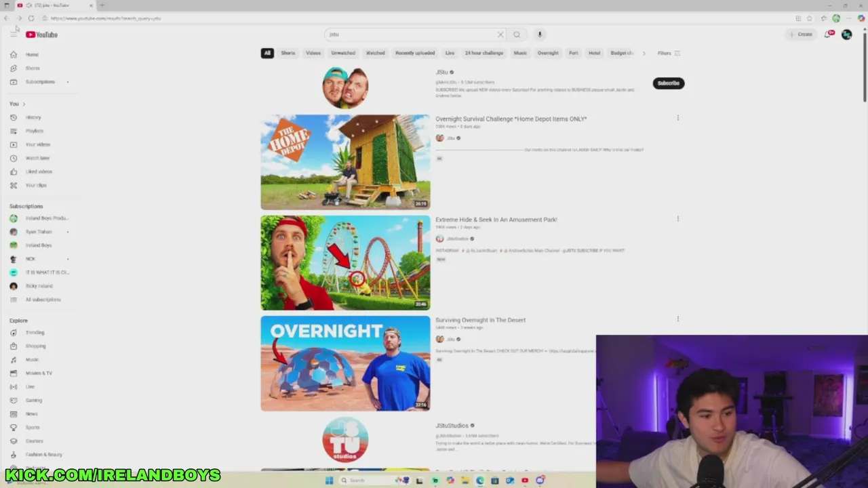Open More options for the Hide & Seek video
The image size is (868, 488).
click(x=677, y=219)
